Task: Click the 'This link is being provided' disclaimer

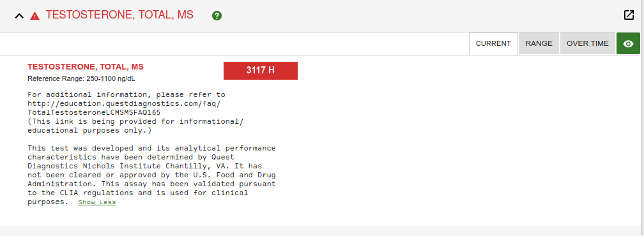Action: pos(135,126)
